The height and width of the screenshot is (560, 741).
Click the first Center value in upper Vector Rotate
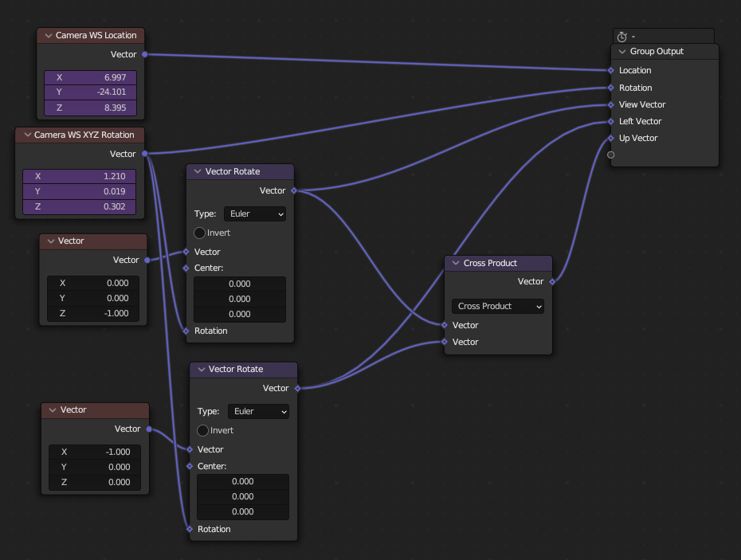(x=240, y=284)
